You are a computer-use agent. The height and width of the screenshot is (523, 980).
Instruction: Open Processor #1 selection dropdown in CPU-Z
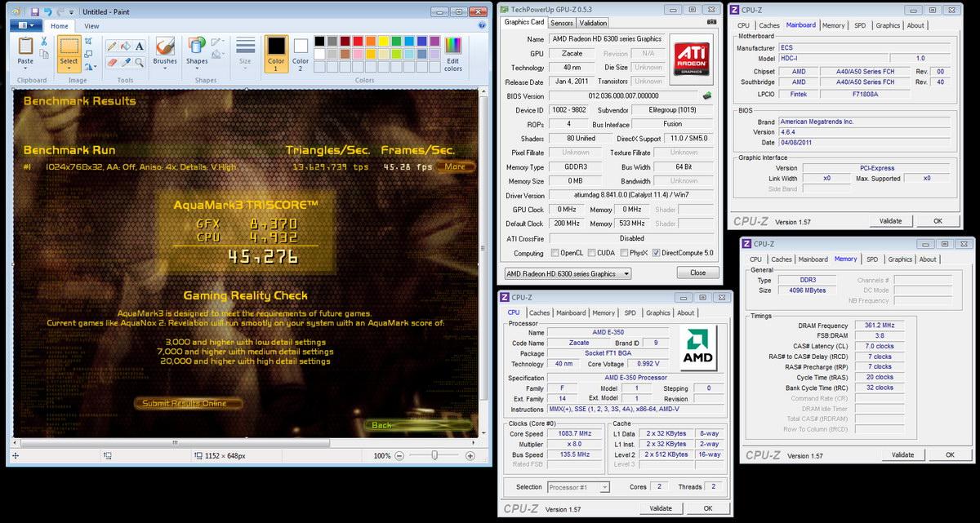[x=578, y=487]
